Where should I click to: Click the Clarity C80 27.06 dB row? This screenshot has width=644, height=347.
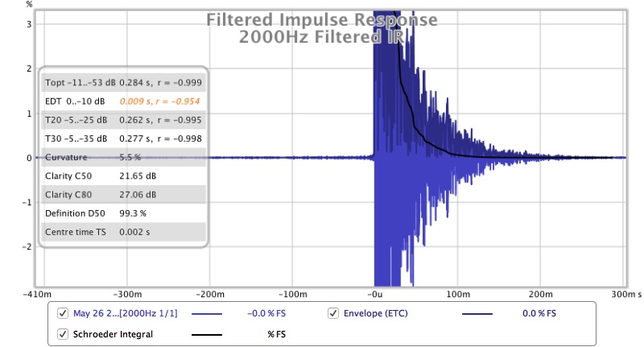tap(123, 195)
